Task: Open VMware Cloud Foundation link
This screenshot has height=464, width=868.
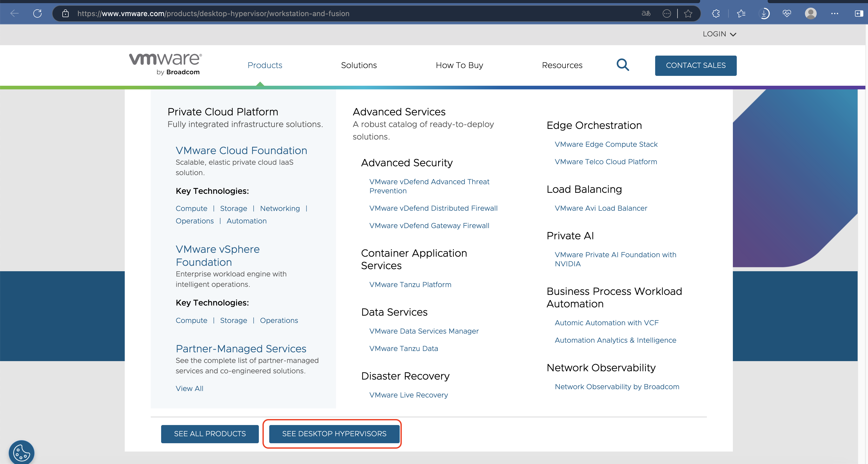Action: click(x=241, y=150)
